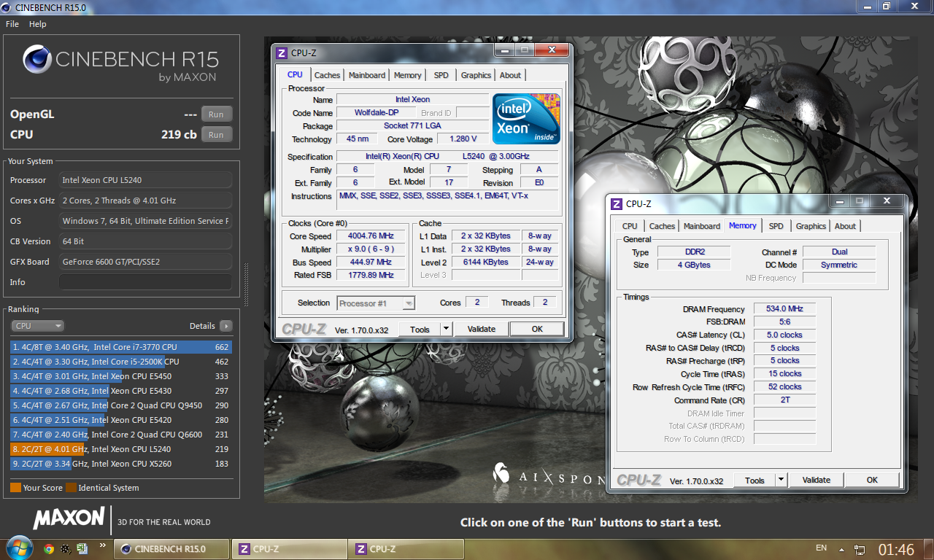Click the Core Speed value 4004.76 MHz
Viewport: 934px width, 560px height.
click(371, 236)
